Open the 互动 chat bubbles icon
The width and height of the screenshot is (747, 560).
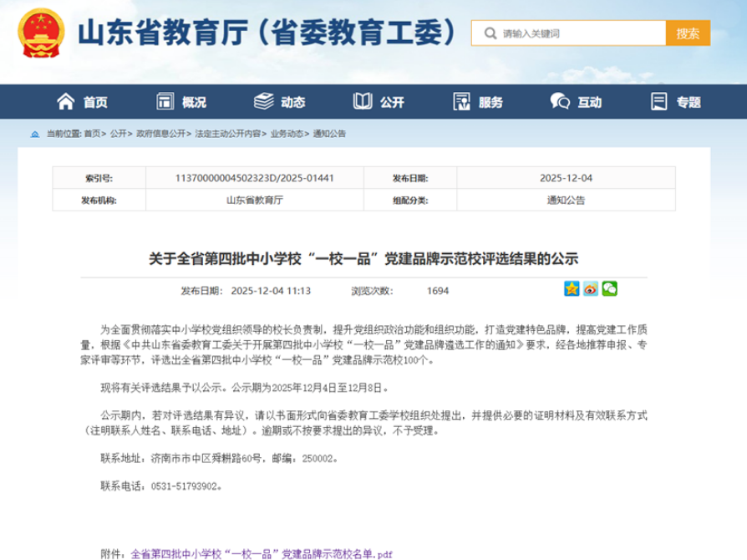(560, 102)
